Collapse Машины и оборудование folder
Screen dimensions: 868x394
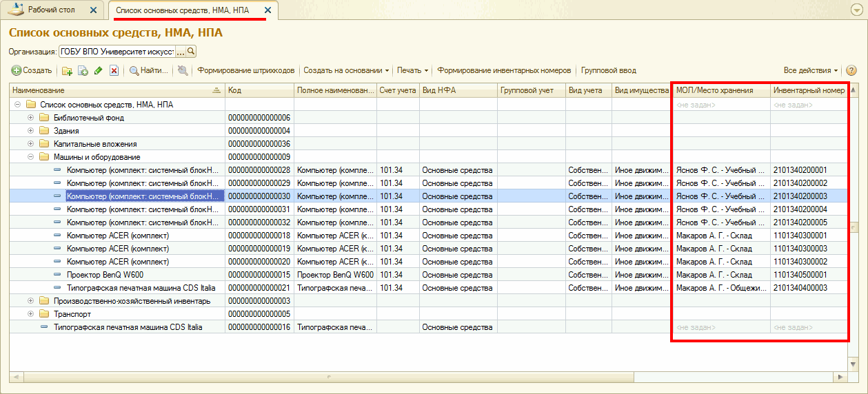pos(30,157)
